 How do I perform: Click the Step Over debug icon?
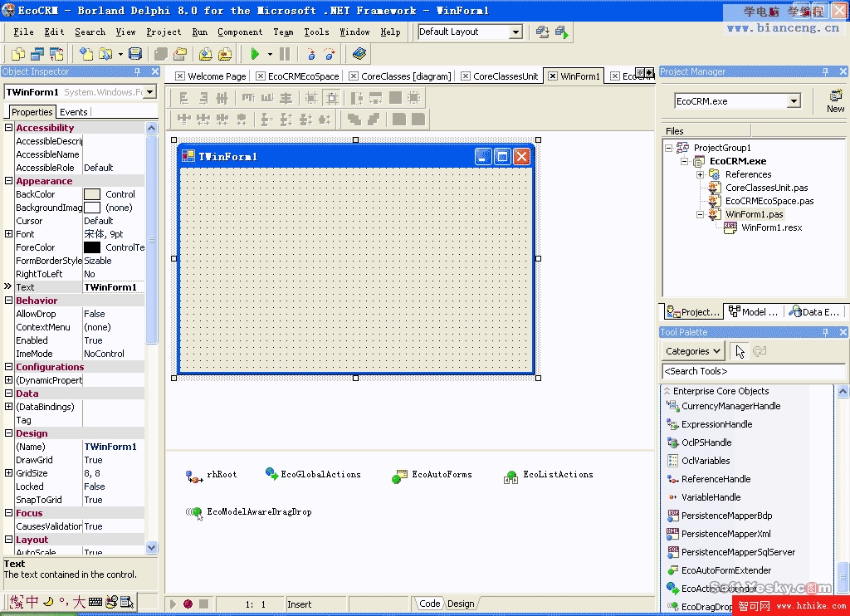[330, 54]
